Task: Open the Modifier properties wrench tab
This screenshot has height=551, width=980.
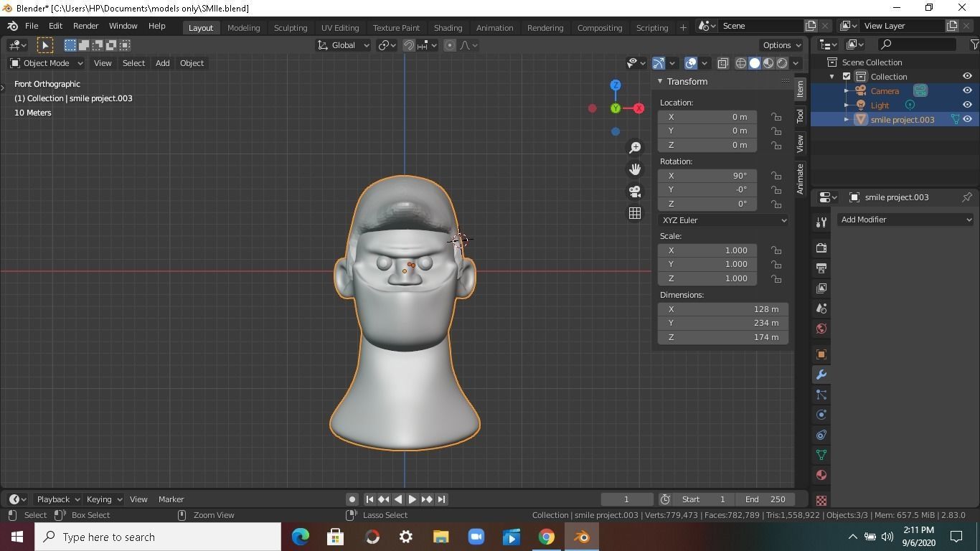Action: (821, 375)
